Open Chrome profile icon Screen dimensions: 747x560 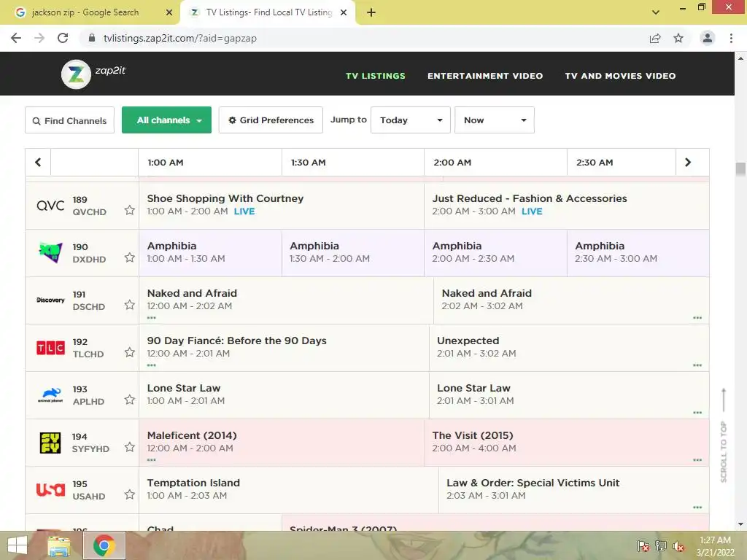(x=708, y=38)
